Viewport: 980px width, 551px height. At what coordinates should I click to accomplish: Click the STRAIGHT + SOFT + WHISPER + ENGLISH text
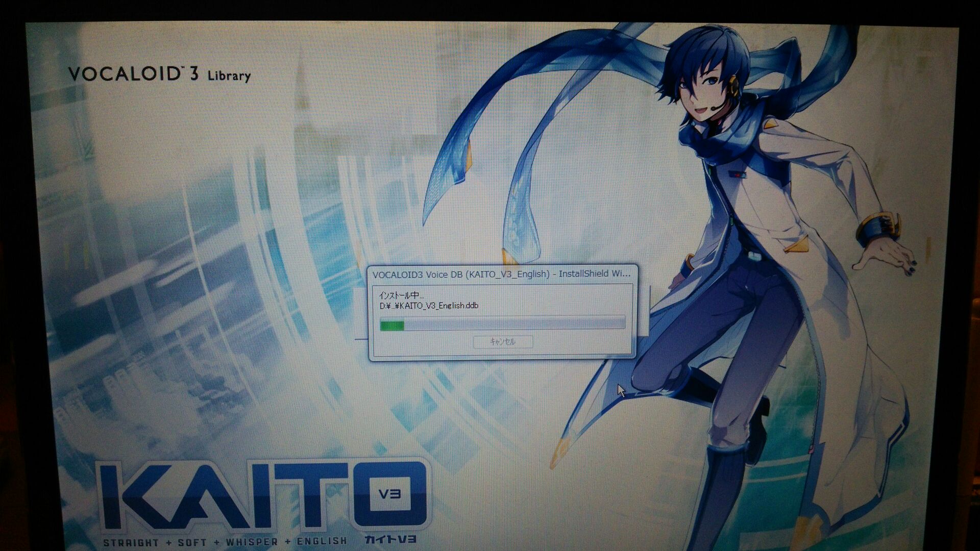225,542
